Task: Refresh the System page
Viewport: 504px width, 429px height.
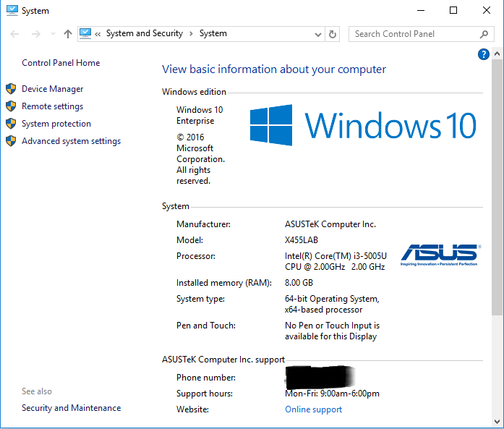Action: pyautogui.click(x=333, y=34)
